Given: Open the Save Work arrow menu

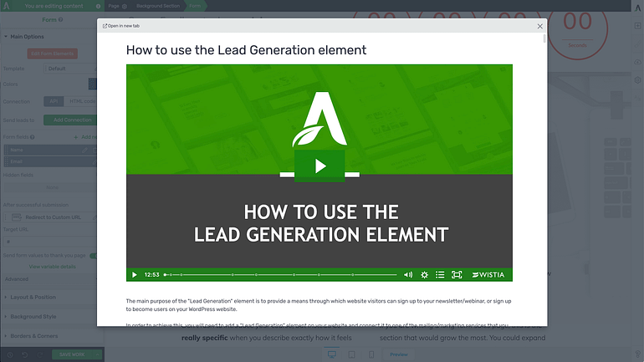Looking at the screenshot, I should tap(97, 354).
